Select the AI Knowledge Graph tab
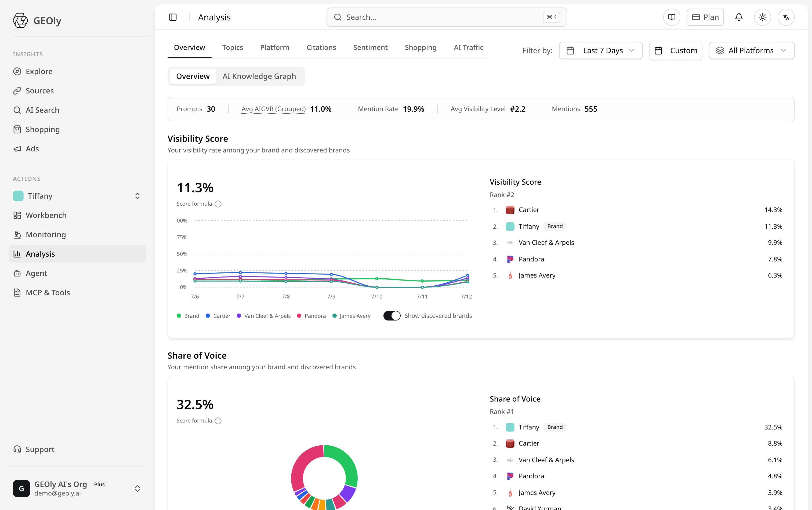 (x=259, y=76)
